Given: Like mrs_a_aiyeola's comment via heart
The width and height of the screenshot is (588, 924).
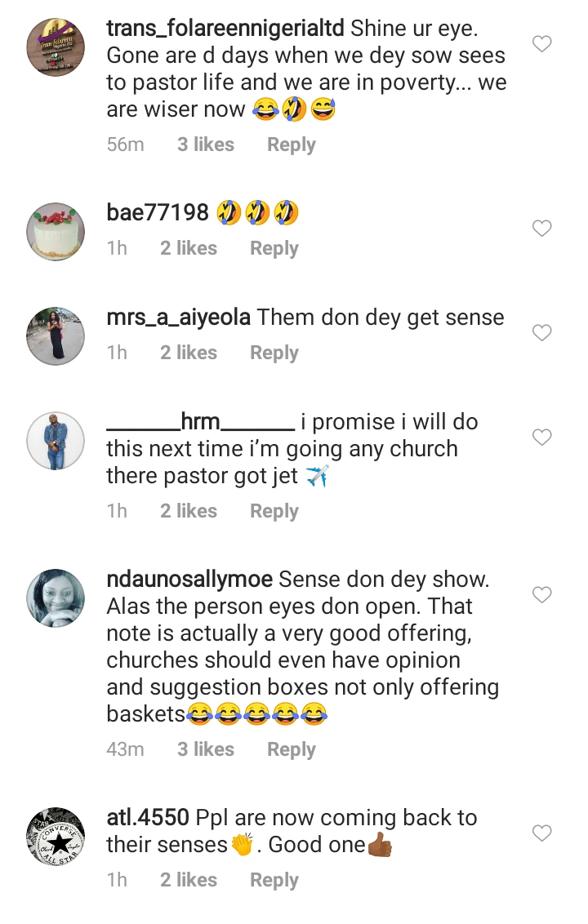Looking at the screenshot, I should 542,332.
